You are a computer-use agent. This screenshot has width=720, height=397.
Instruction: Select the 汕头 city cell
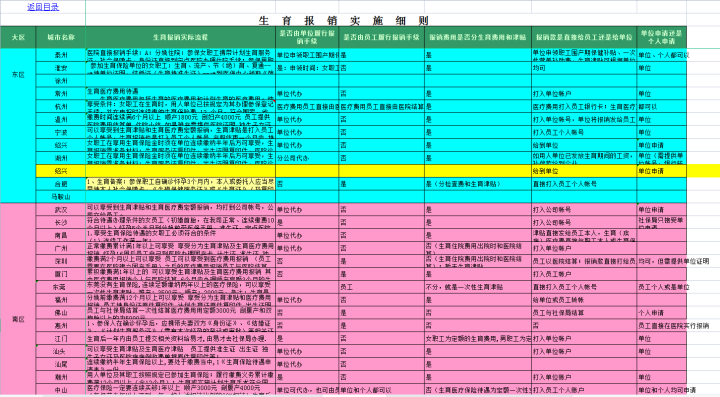(x=61, y=351)
